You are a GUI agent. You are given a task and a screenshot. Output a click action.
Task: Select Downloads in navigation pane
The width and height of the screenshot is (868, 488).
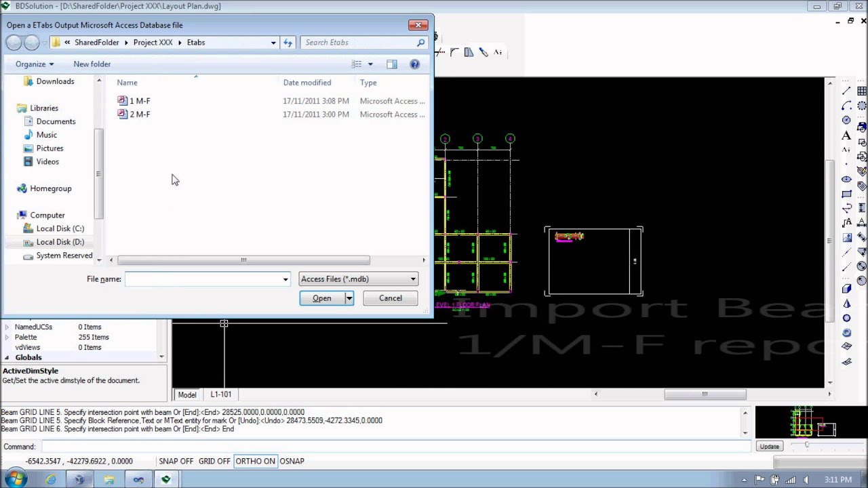[x=55, y=81]
